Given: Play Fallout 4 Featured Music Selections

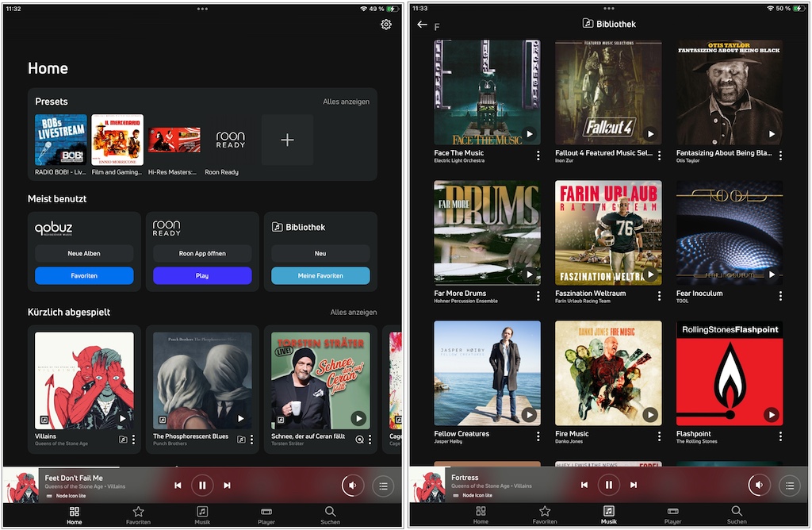Looking at the screenshot, I should [x=650, y=133].
